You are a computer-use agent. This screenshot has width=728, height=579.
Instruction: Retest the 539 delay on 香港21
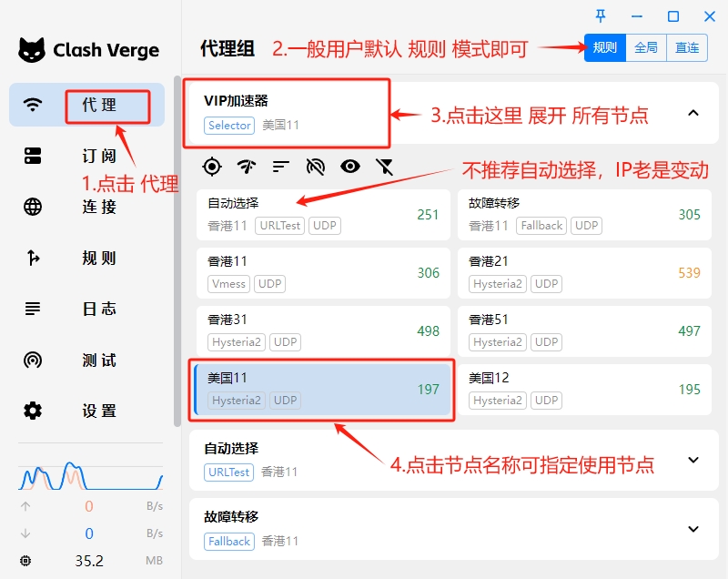[689, 272]
